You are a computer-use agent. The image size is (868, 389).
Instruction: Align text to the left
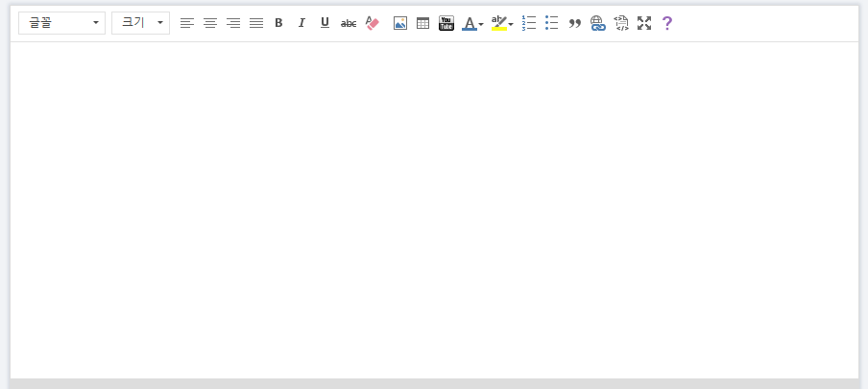pyautogui.click(x=187, y=23)
